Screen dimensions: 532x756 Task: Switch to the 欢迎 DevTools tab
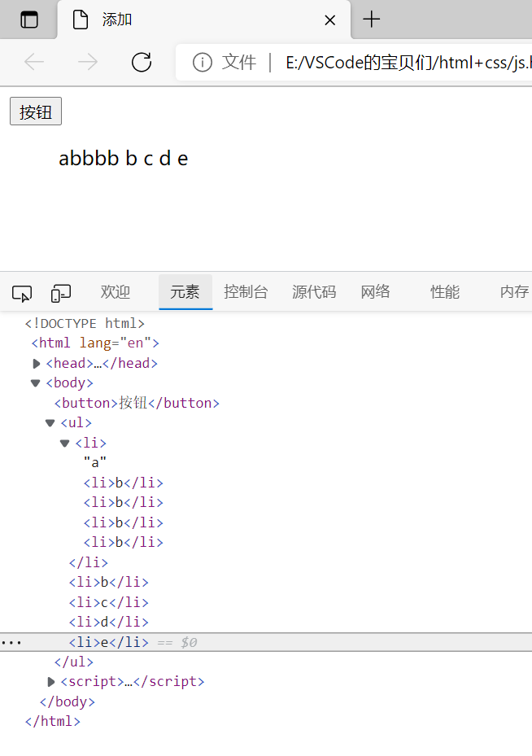116,291
